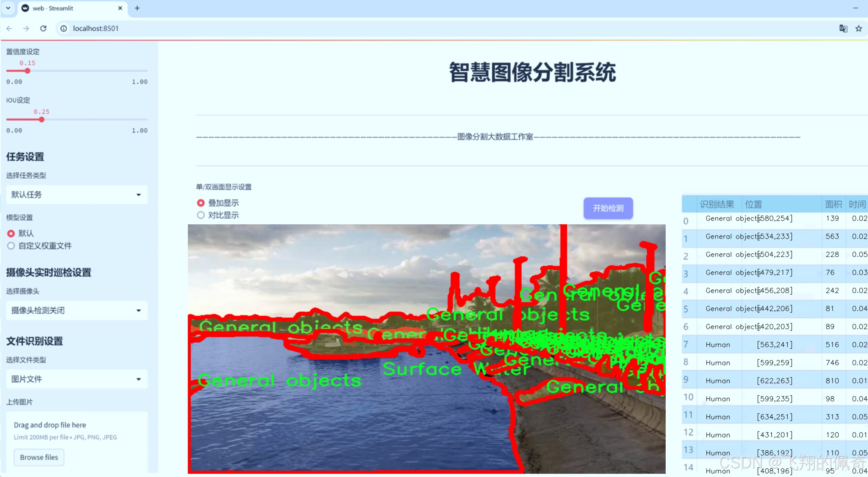Select the 自定义权重文件 radio button
Image resolution: width=868 pixels, height=477 pixels.
pos(11,246)
